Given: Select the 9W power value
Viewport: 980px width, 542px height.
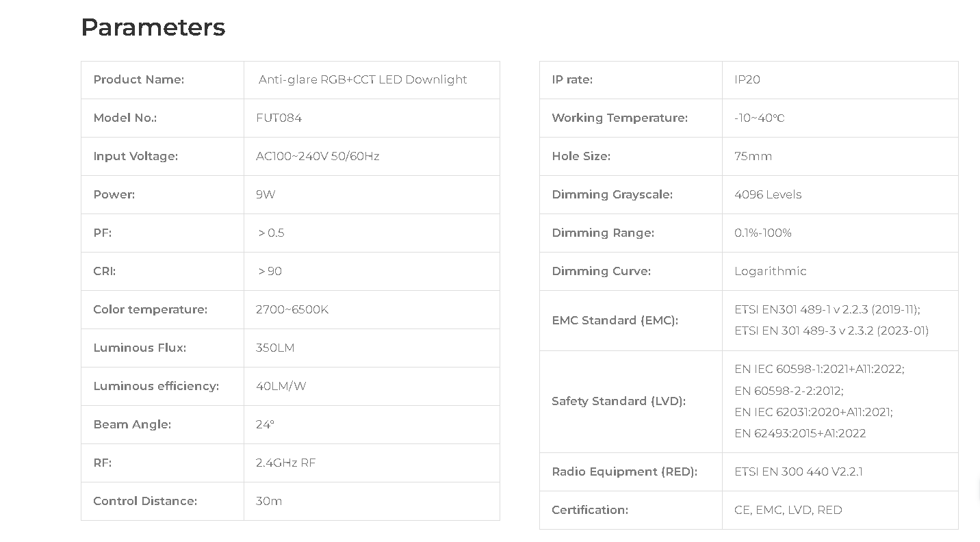Looking at the screenshot, I should coord(266,194).
